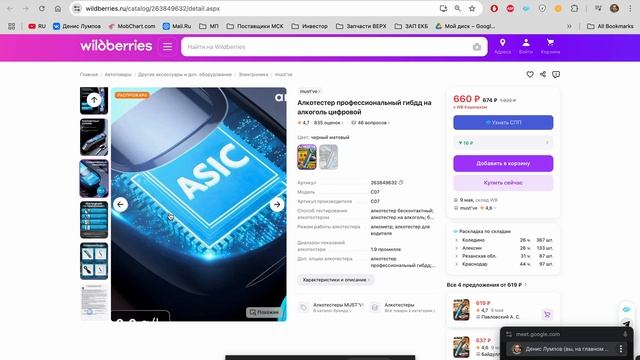Click Купить сейчас button
The image size is (640, 360).
[503, 183]
